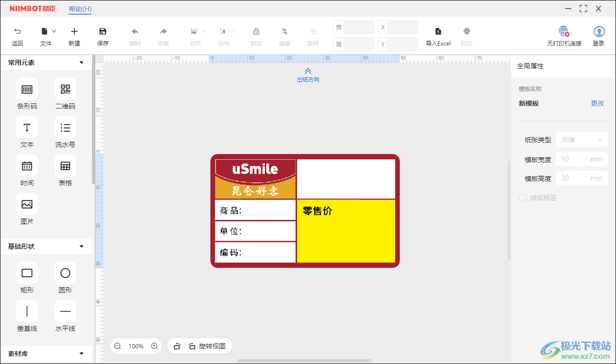Expand the 素材库 section
The width and height of the screenshot is (616, 364).
(x=82, y=354)
